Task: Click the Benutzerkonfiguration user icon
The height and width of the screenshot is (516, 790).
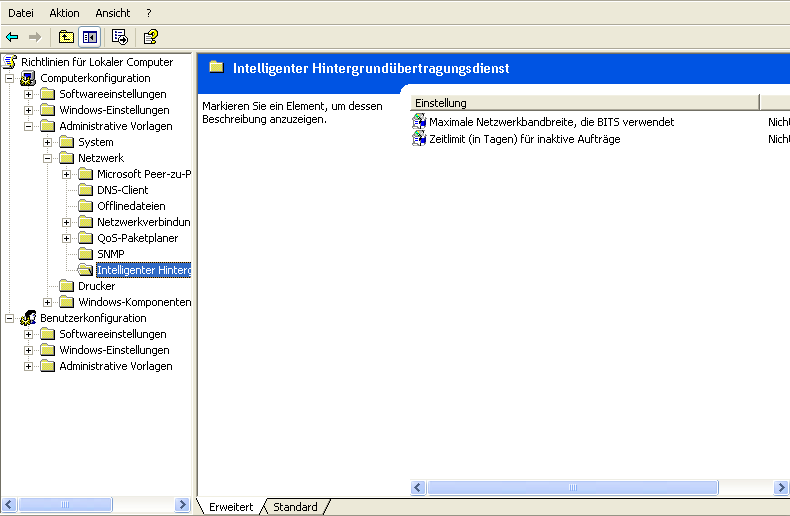Action: [28, 318]
